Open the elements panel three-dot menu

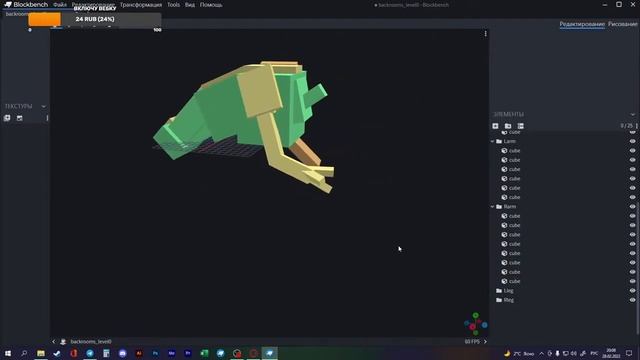[x=636, y=126]
